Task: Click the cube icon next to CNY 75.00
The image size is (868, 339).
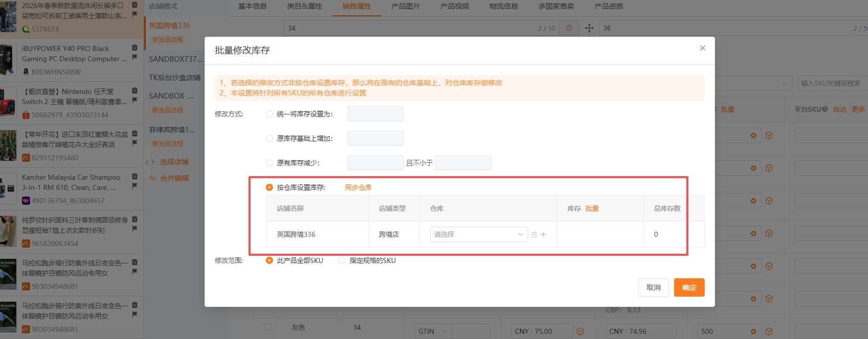Action: pyautogui.click(x=580, y=331)
